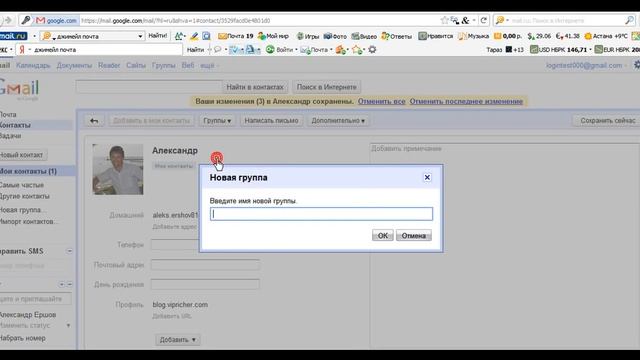Click the contacts search input field
Viewport: 640px width, 360px height.
point(149,87)
